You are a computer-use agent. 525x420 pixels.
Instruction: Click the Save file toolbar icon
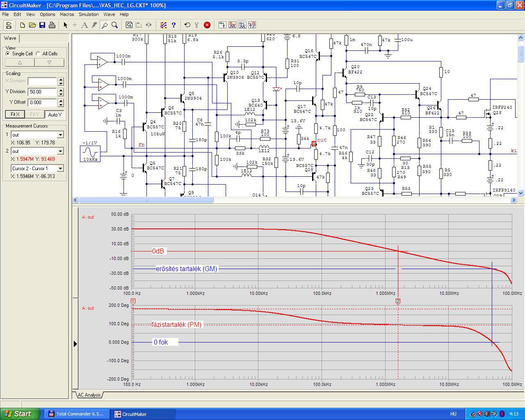42,25
